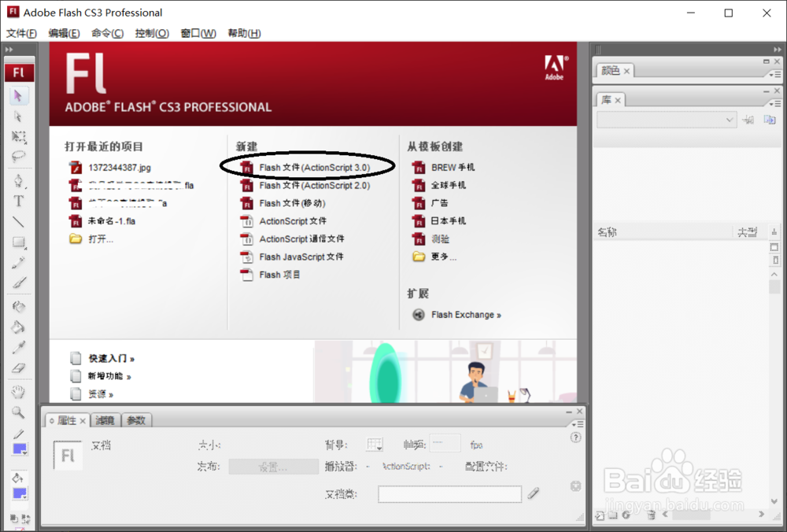Click the wide library view button
Viewport: 787px width, 532px height.
(774, 247)
